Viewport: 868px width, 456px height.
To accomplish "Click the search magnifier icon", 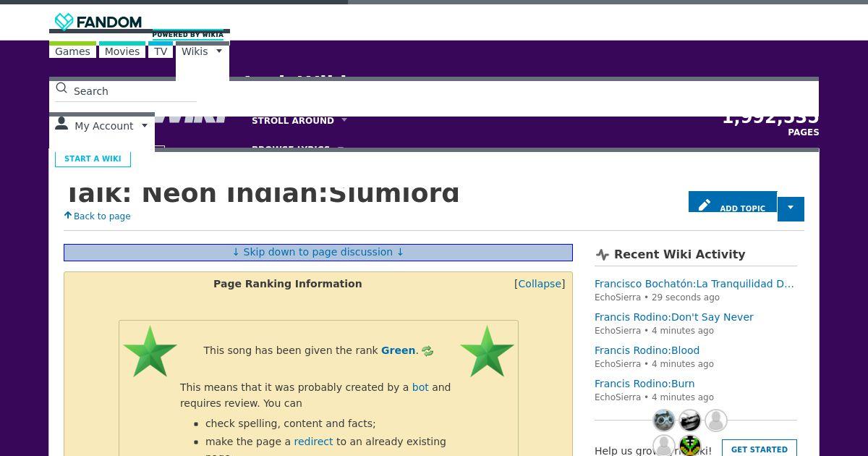I will pos(61,88).
